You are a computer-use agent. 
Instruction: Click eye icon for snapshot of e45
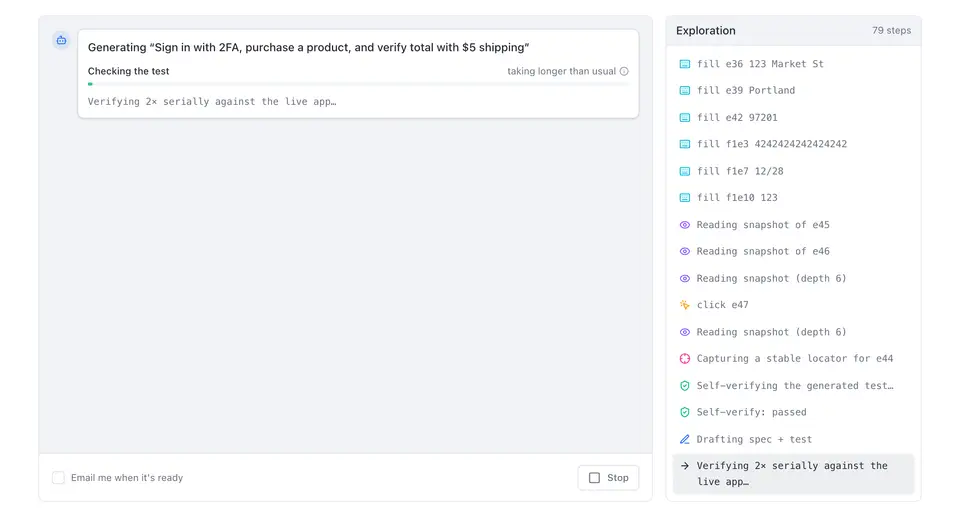pyautogui.click(x=684, y=225)
